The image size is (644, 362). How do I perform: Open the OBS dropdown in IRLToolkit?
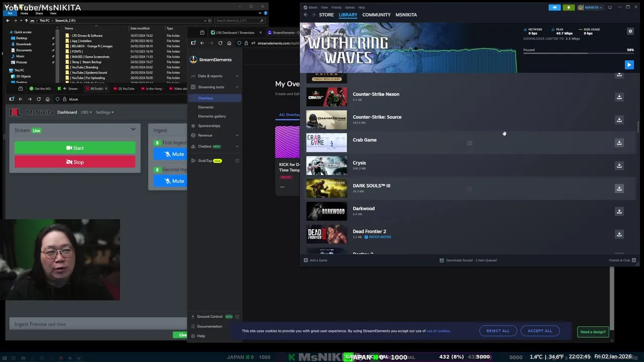[x=86, y=112]
